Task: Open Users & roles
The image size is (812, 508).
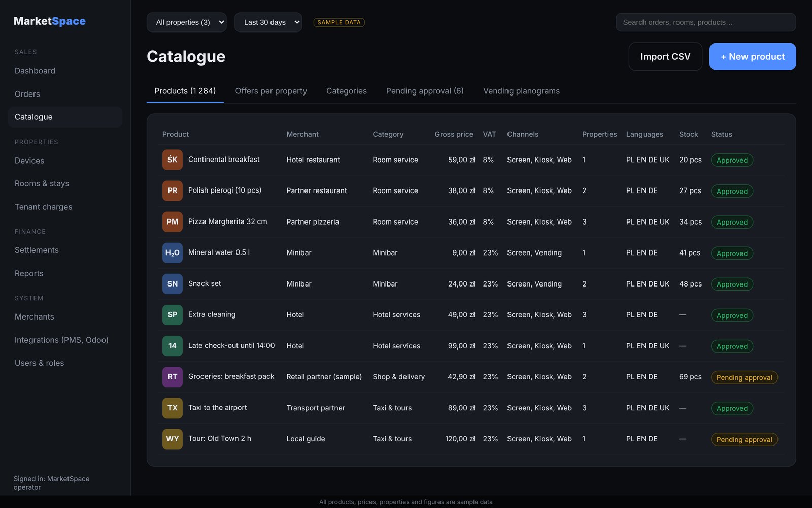Action: [65, 363]
